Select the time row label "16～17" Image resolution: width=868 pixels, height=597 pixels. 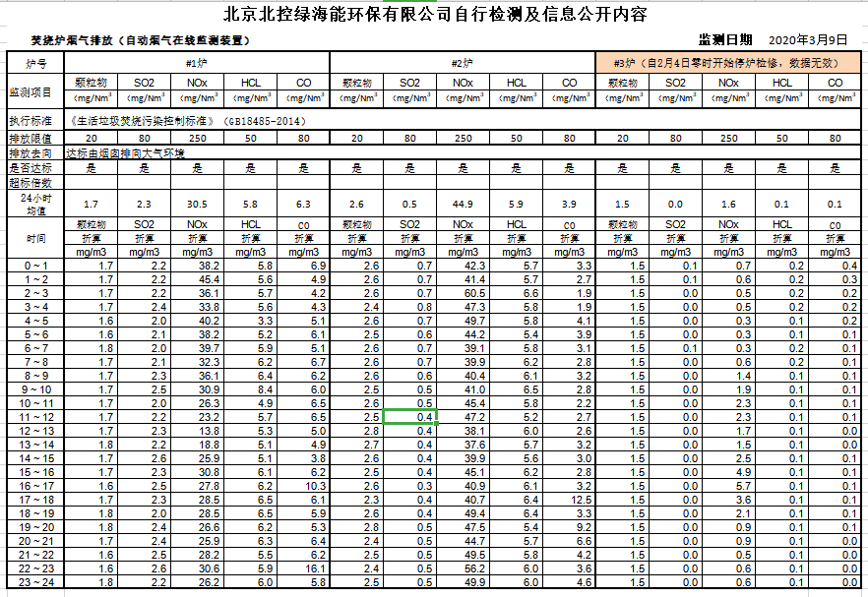click(x=36, y=486)
